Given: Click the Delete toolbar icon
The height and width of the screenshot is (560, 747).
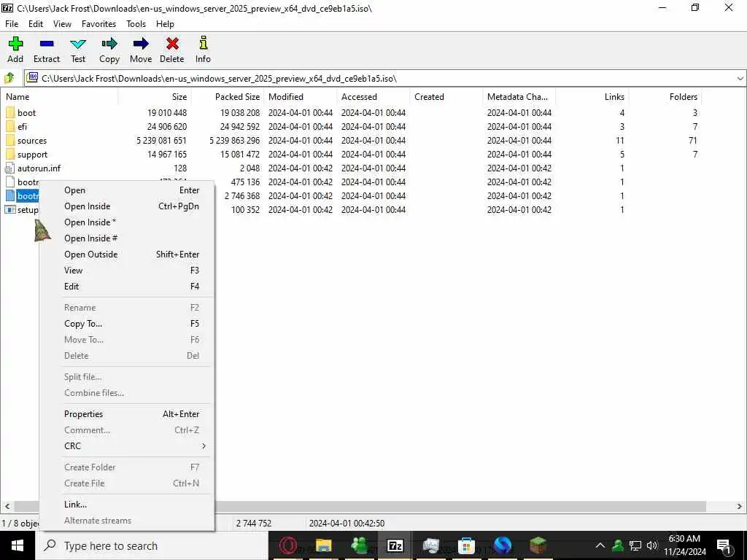Looking at the screenshot, I should point(172,44).
